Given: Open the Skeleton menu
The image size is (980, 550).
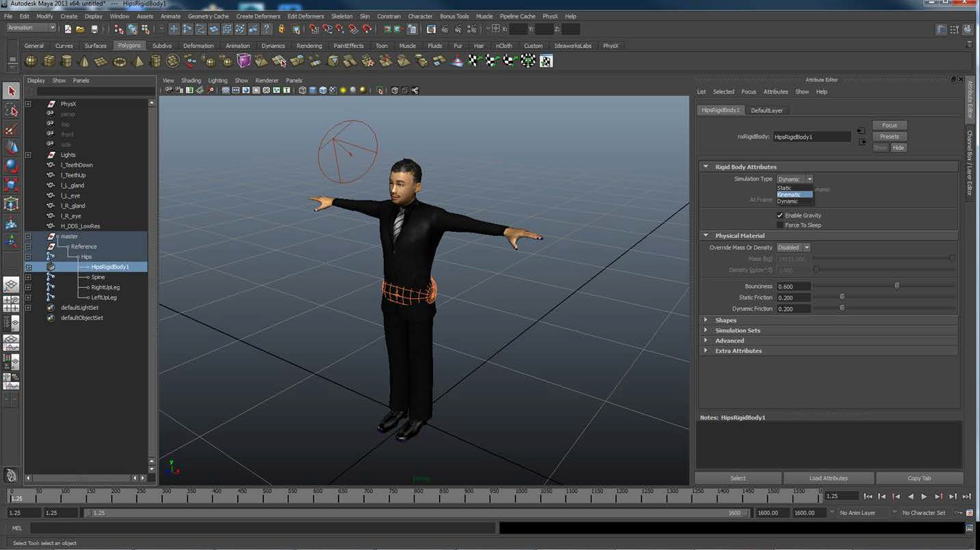Looking at the screenshot, I should (341, 16).
